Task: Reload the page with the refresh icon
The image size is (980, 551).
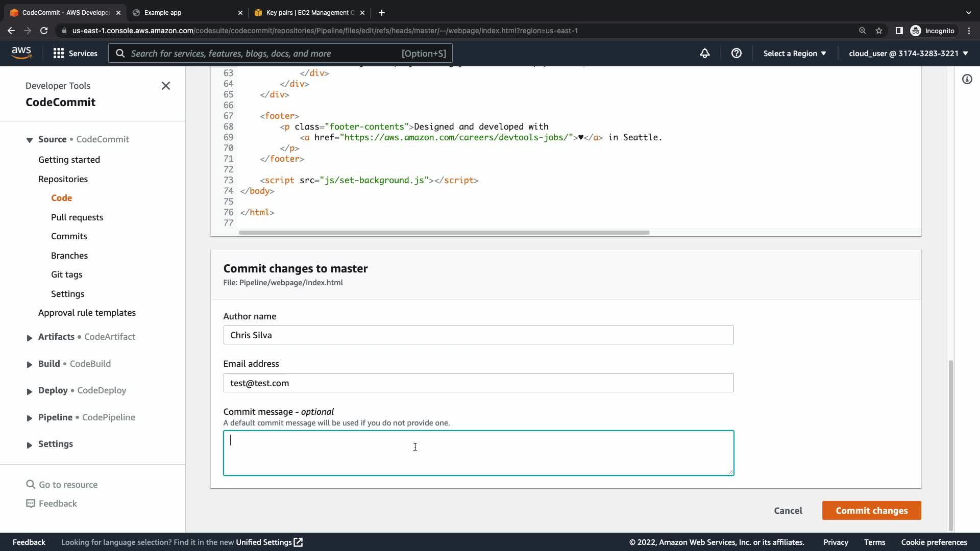Action: click(x=44, y=31)
